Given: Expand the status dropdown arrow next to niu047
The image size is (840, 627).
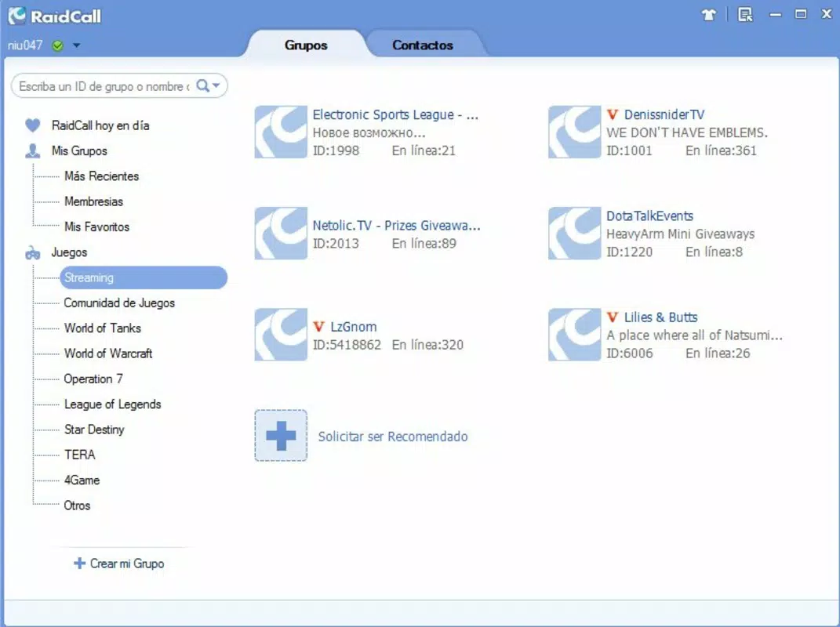Looking at the screenshot, I should (77, 45).
